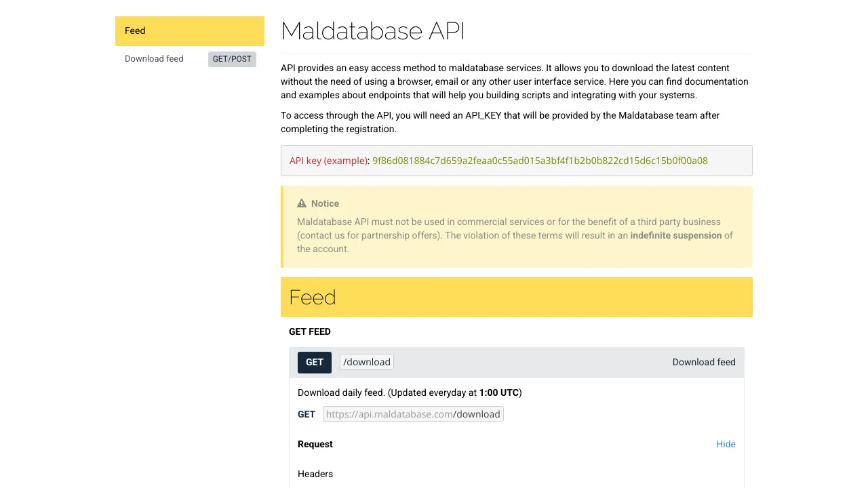Screen dimensions: 868x488
Task: Hide the Request section
Action: (726, 444)
